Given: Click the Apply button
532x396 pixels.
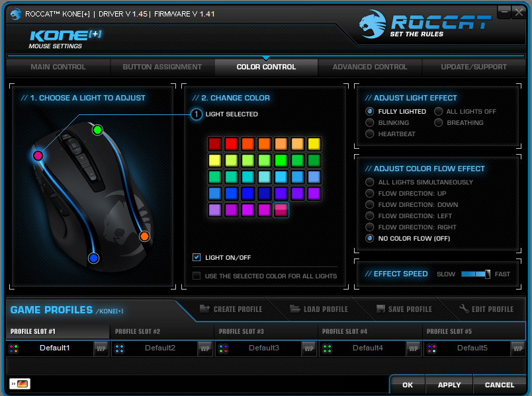Looking at the screenshot, I should tap(449, 385).
